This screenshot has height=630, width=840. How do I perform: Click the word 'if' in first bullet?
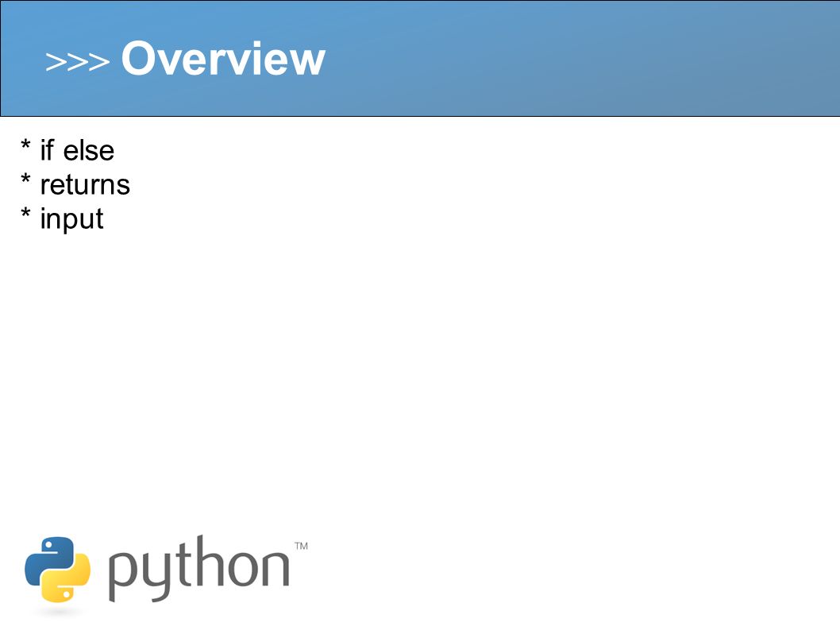point(47,149)
